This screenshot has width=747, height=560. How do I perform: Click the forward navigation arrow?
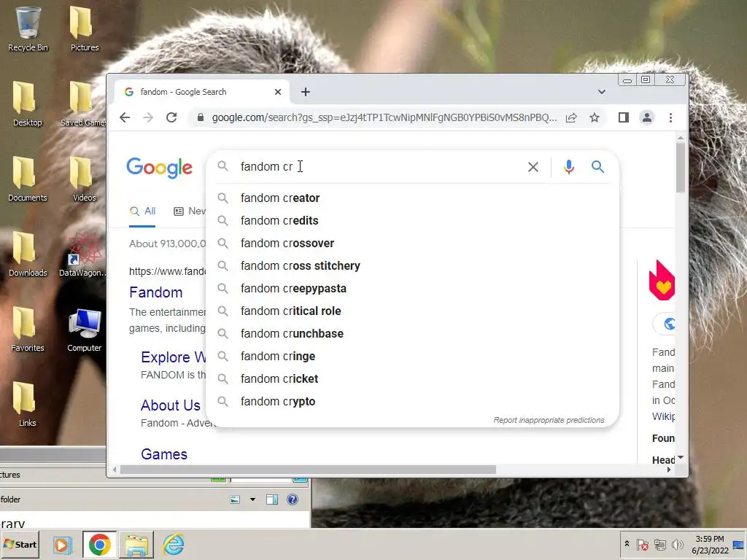148,117
